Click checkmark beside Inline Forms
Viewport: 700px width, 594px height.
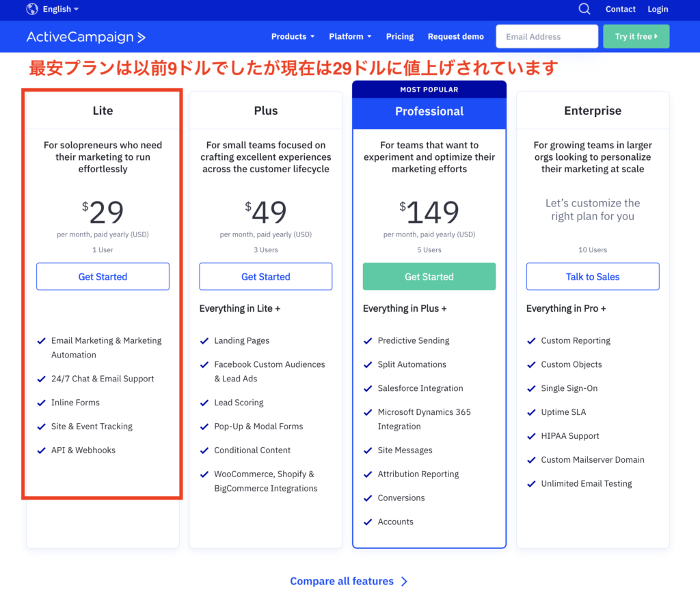(41, 403)
